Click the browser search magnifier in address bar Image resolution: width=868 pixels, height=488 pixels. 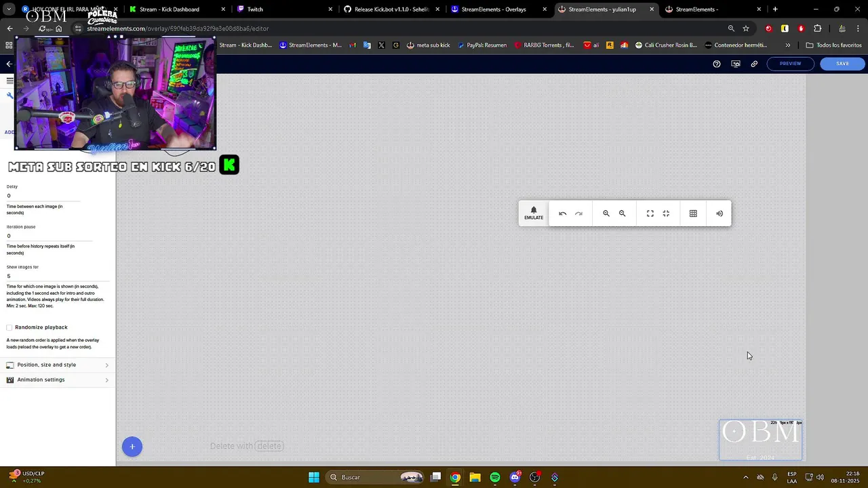pyautogui.click(x=731, y=28)
